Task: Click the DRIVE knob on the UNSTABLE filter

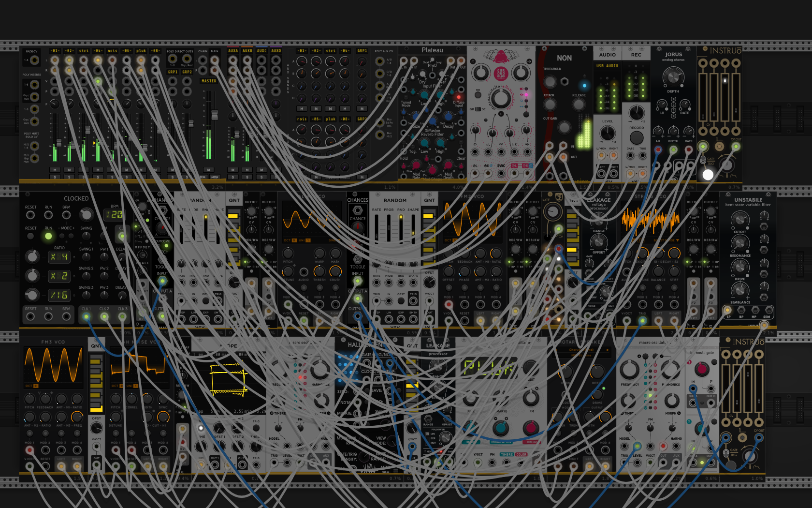Action: 739,268
